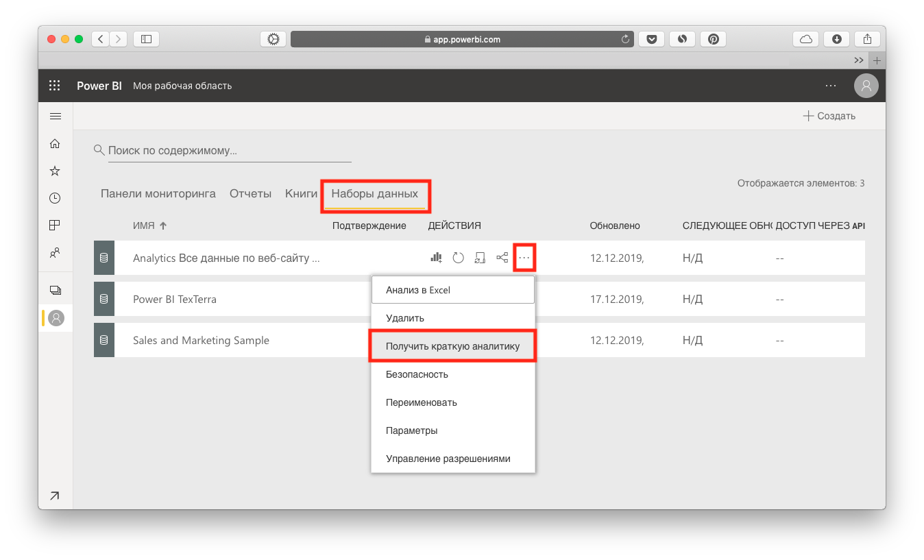Click the search magnifier icon
Image resolution: width=924 pixels, height=560 pixels.
99,149
